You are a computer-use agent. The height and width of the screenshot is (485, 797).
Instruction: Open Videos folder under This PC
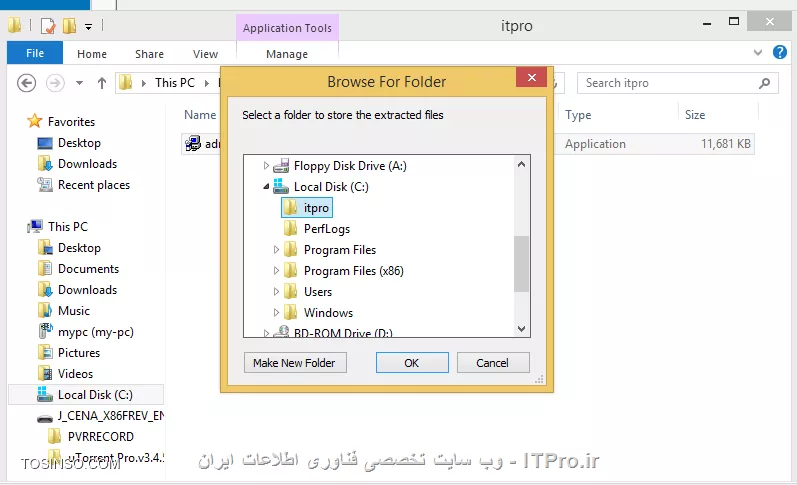coord(75,374)
